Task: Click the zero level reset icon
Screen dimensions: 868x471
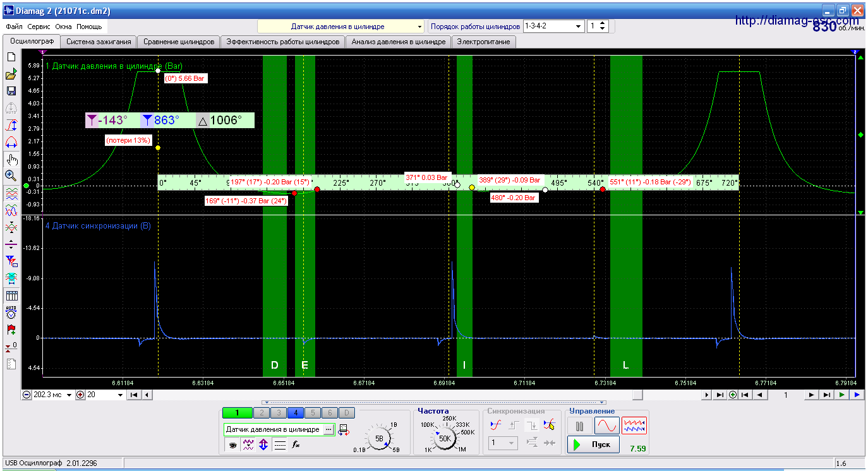Action: (11, 347)
